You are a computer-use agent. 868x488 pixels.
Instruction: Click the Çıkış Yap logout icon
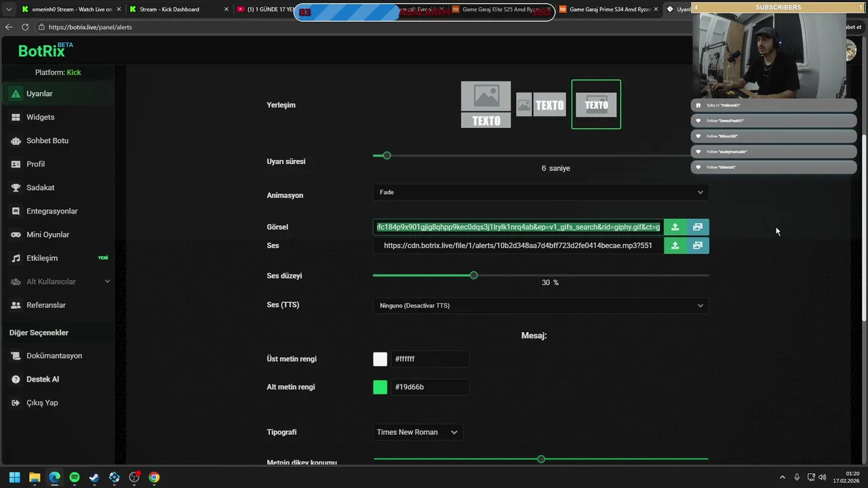click(x=16, y=403)
